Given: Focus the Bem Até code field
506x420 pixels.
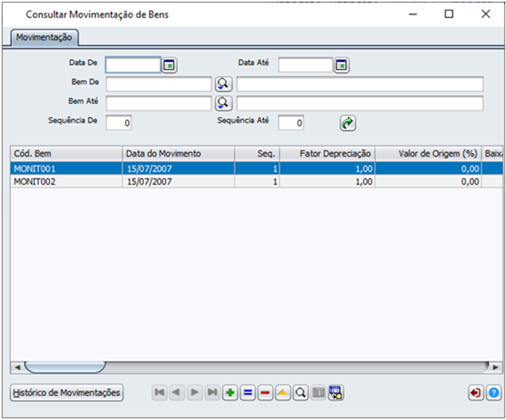Looking at the screenshot, I should pos(159,103).
